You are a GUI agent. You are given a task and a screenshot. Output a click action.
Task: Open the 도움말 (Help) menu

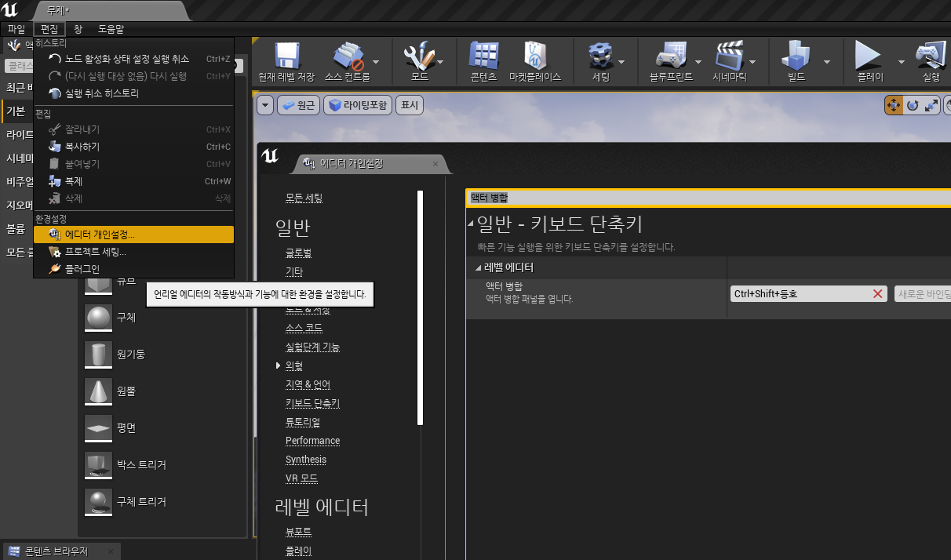[x=111, y=29]
